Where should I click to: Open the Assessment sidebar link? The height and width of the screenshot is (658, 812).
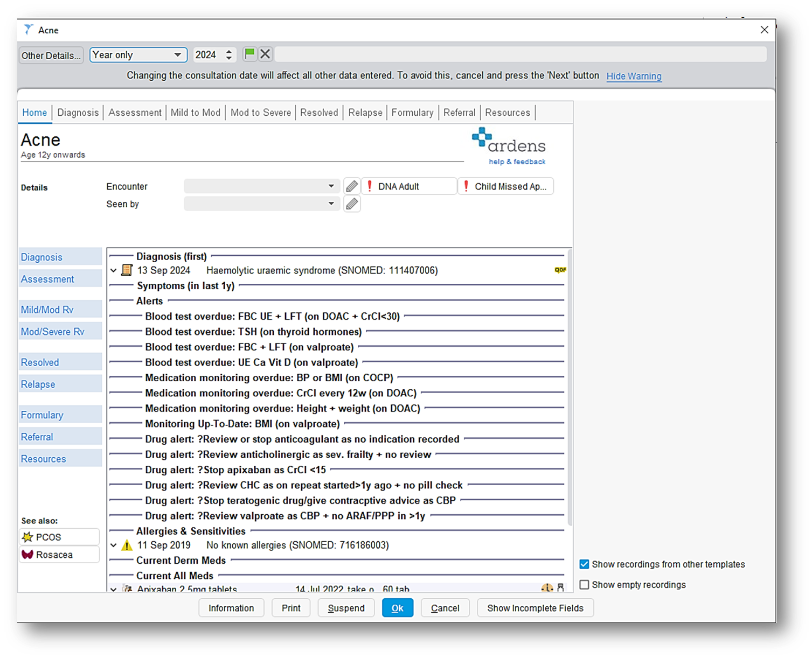pos(60,279)
